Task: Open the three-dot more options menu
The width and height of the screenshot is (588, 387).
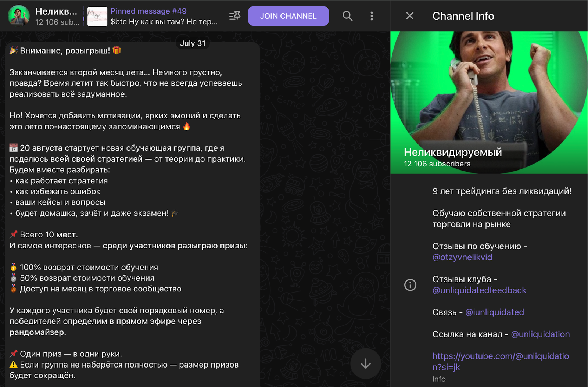Action: click(x=372, y=16)
